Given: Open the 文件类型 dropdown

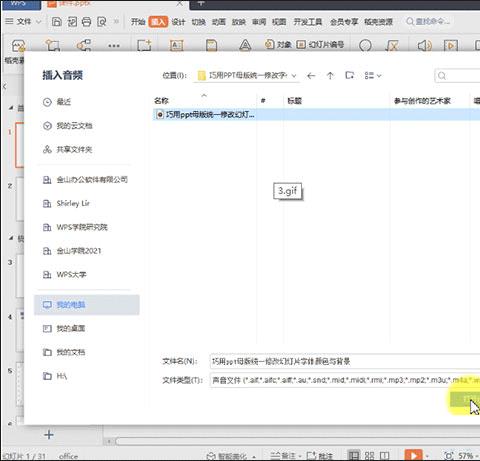Looking at the screenshot, I should [x=345, y=380].
